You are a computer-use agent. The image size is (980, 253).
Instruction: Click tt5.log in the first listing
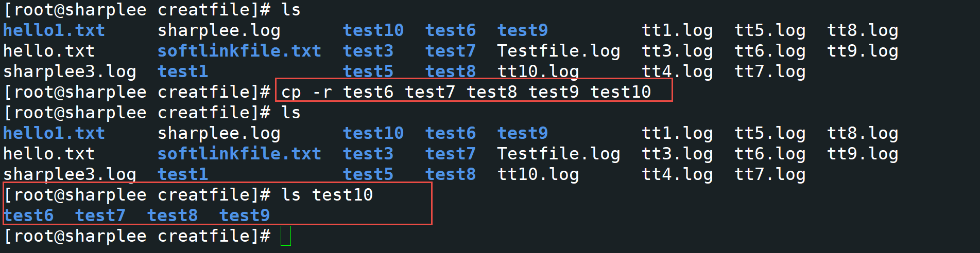point(770,30)
